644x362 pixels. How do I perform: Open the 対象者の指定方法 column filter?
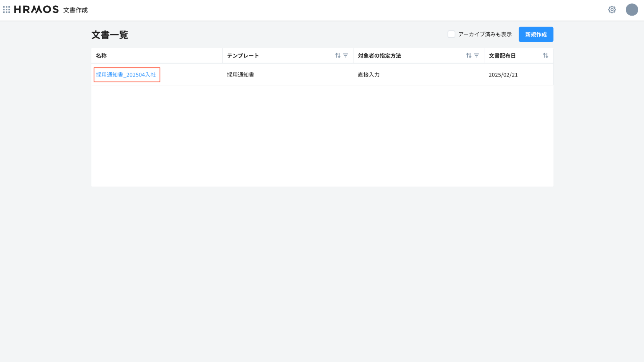point(477,56)
